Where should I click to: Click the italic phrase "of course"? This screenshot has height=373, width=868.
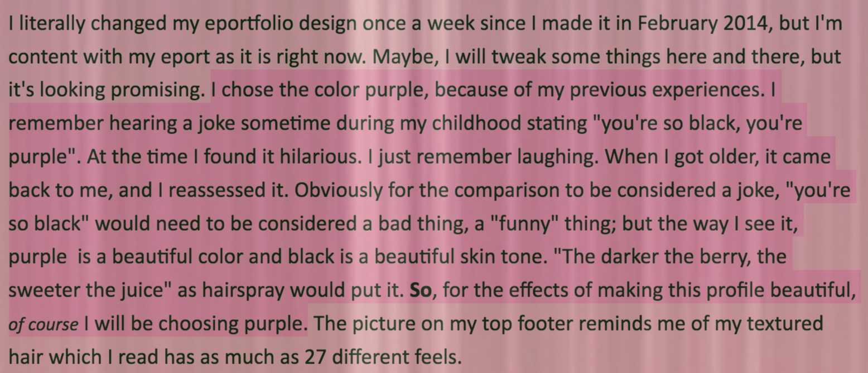pos(44,324)
